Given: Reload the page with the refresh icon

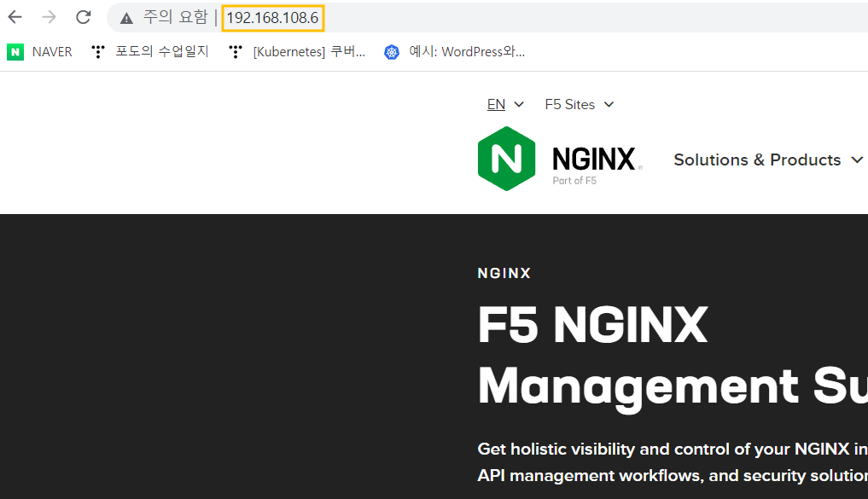Looking at the screenshot, I should point(84,17).
